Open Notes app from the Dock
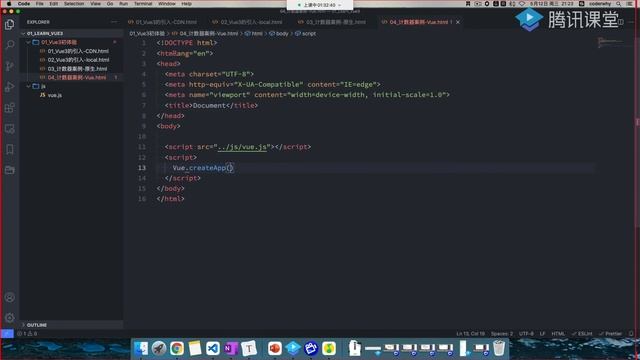The height and width of the screenshot is (360, 640). coord(195,348)
